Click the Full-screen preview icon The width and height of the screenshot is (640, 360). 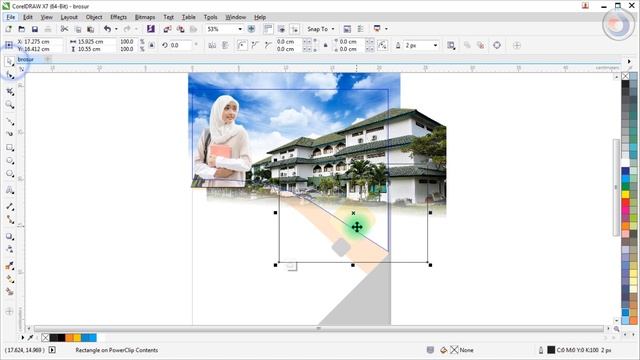point(251,29)
